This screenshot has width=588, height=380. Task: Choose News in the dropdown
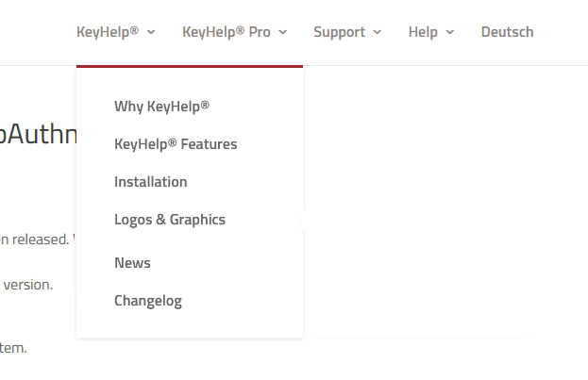tap(132, 263)
